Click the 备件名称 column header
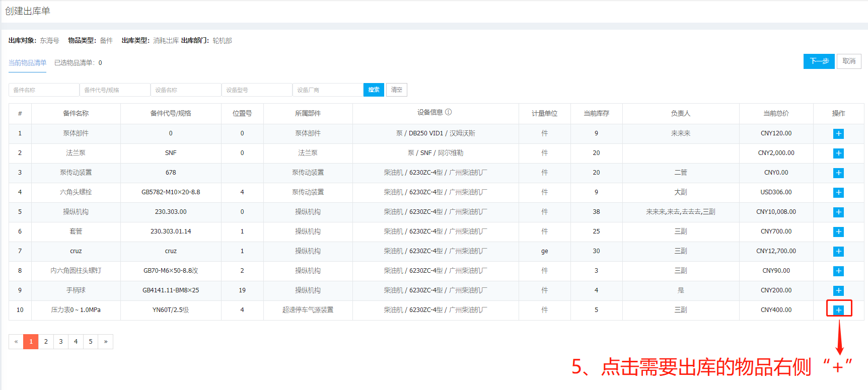868x390 pixels. (x=76, y=114)
